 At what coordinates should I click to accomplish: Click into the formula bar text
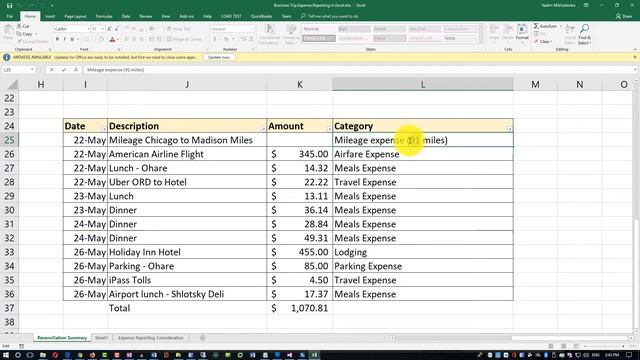click(116, 70)
